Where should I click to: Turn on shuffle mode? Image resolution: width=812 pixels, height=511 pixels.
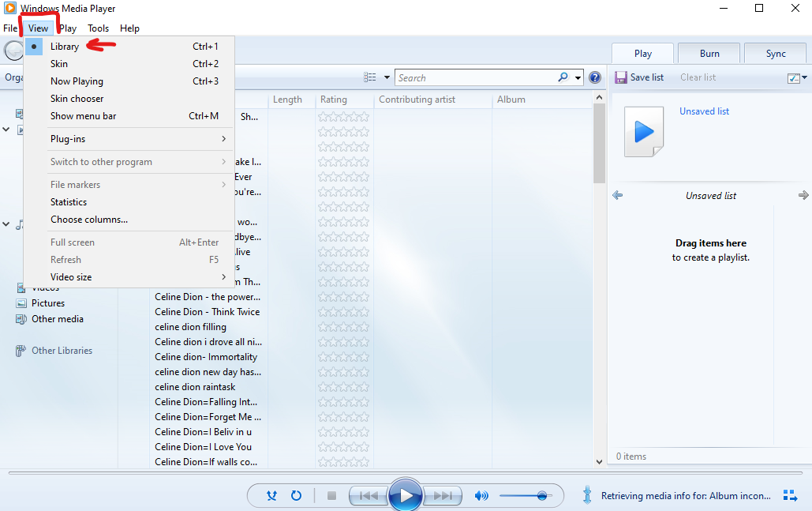tap(271, 496)
